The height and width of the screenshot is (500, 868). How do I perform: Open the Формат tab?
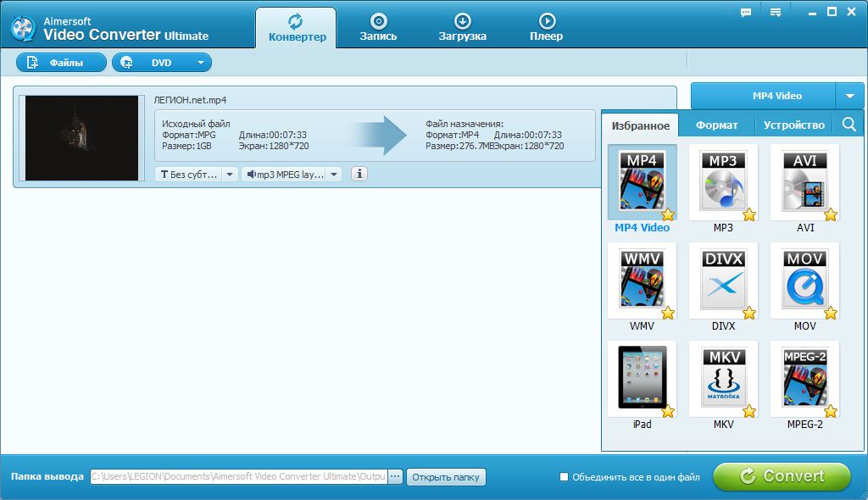(717, 125)
